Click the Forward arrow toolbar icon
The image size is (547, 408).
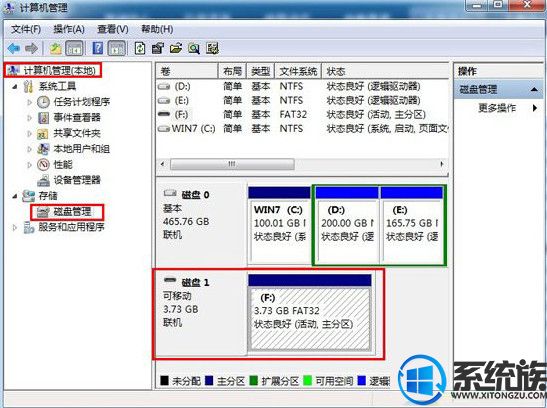32,48
